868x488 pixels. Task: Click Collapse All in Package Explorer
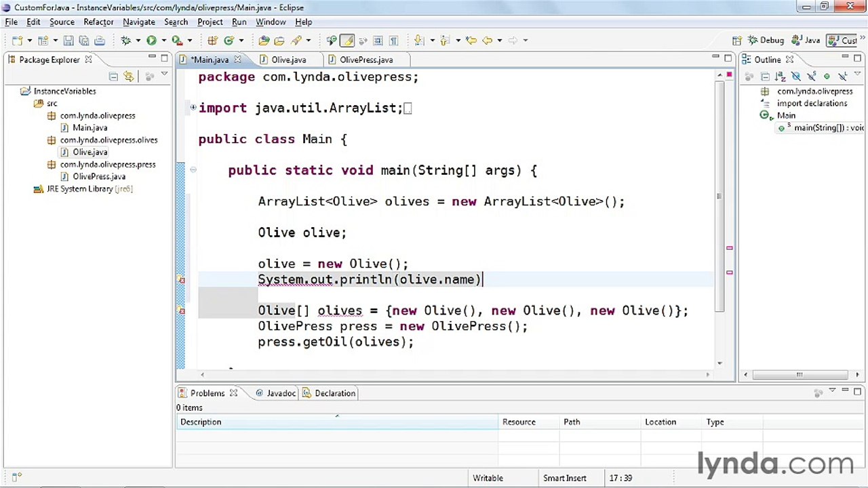tap(113, 76)
